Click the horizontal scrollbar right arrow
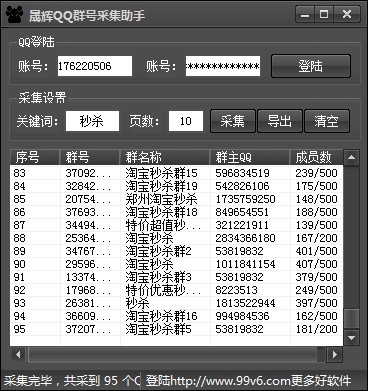The width and height of the screenshot is (368, 391). click(x=334, y=354)
